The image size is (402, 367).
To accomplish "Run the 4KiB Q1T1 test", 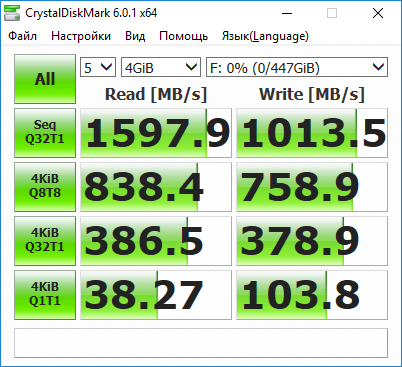I will (45, 295).
